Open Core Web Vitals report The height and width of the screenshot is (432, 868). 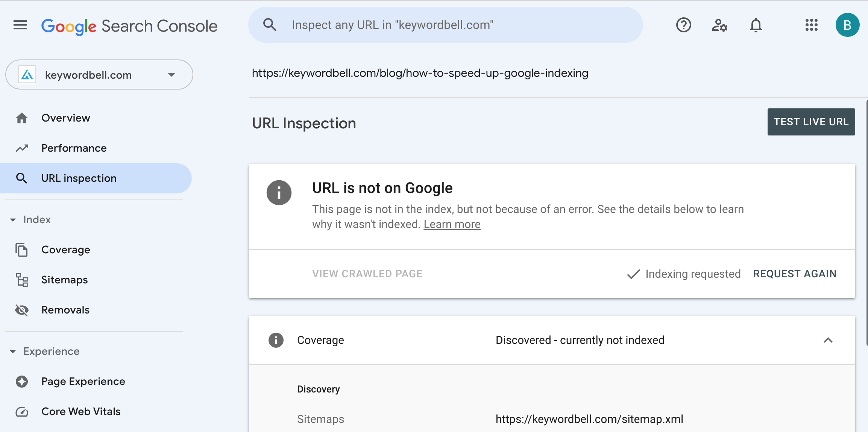click(x=81, y=412)
